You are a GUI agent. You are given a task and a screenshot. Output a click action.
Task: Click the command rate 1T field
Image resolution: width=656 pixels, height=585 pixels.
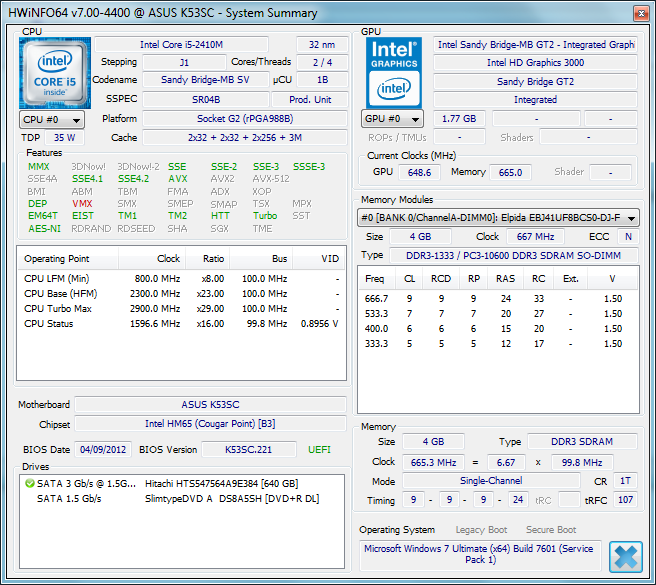tap(625, 481)
